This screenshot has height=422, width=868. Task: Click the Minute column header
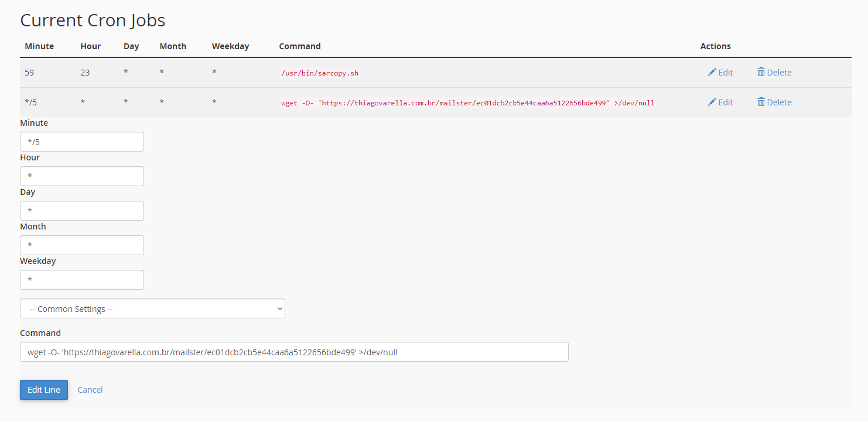point(39,46)
